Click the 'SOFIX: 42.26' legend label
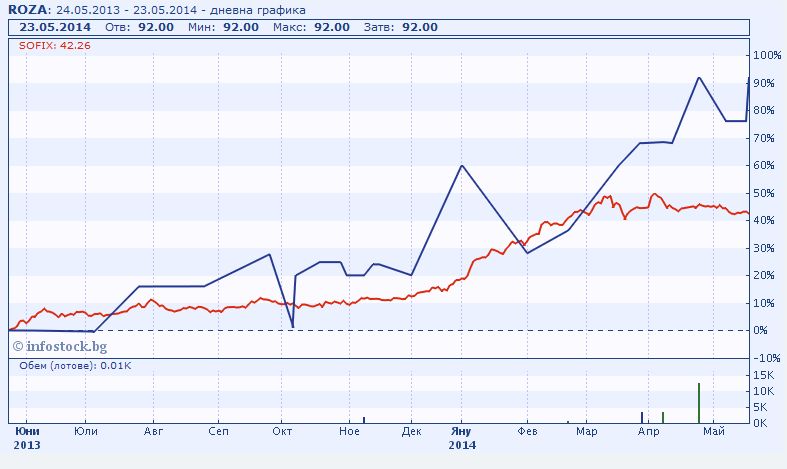787x469 pixels. [55, 46]
